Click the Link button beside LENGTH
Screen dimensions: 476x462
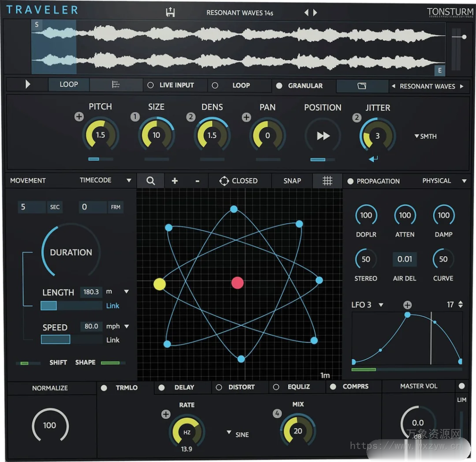[113, 306]
